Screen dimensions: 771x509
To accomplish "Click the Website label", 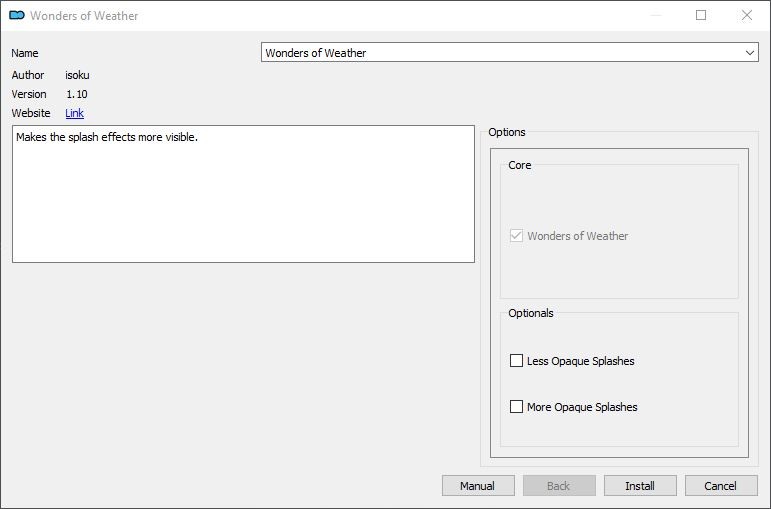I will point(31,113).
